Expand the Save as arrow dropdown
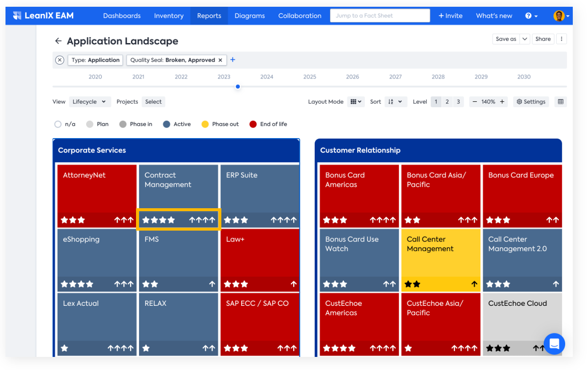The image size is (588, 370). click(x=525, y=39)
